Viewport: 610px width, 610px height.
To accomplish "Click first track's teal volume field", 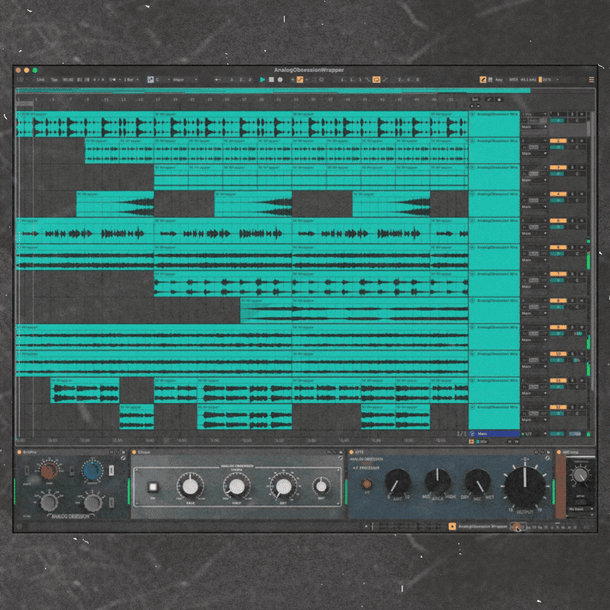I will pos(558,121).
